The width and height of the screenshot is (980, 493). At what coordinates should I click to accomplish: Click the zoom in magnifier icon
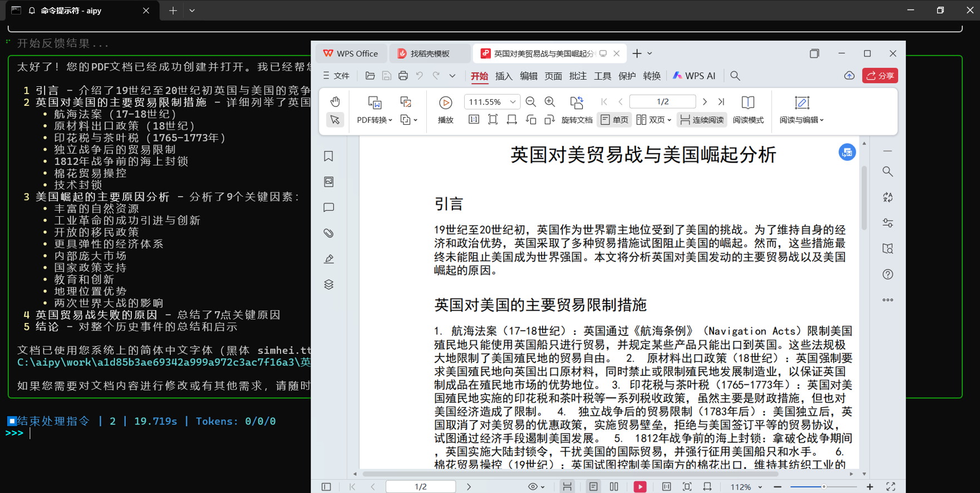coord(550,102)
